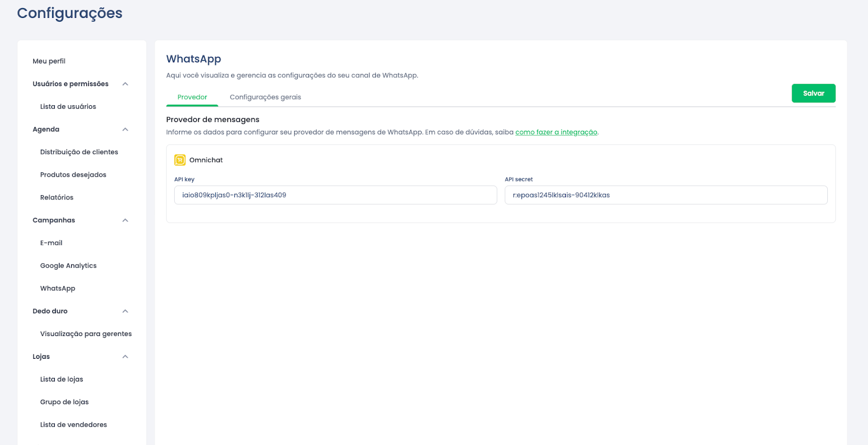Viewport: 868px width, 445px height.
Task: Open Relatórios under Agenda
Action: 56,198
